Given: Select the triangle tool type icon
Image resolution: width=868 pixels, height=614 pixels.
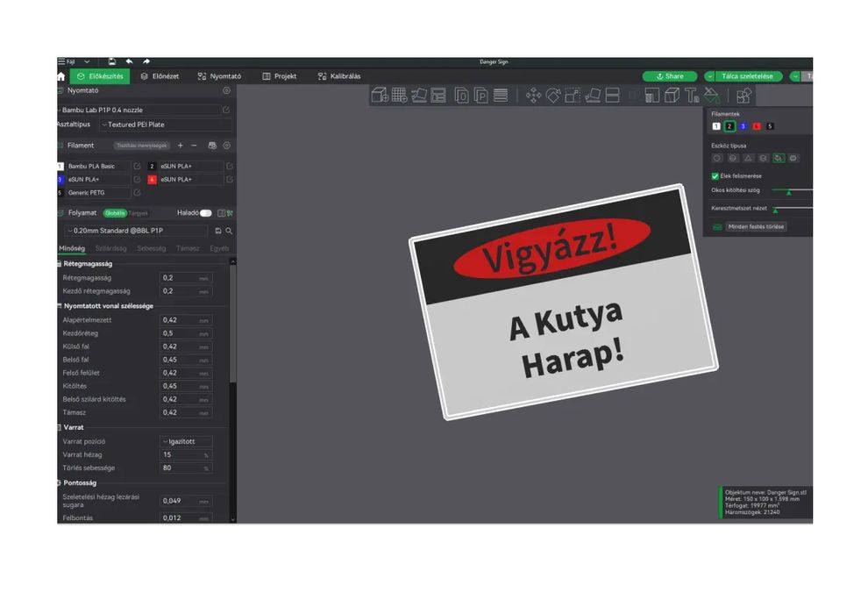Looking at the screenshot, I should (748, 159).
